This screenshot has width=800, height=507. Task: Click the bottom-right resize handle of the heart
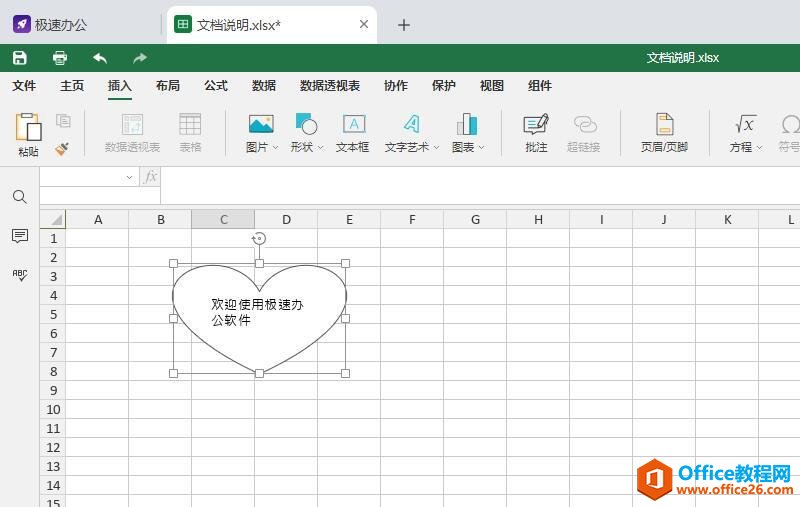coord(345,373)
